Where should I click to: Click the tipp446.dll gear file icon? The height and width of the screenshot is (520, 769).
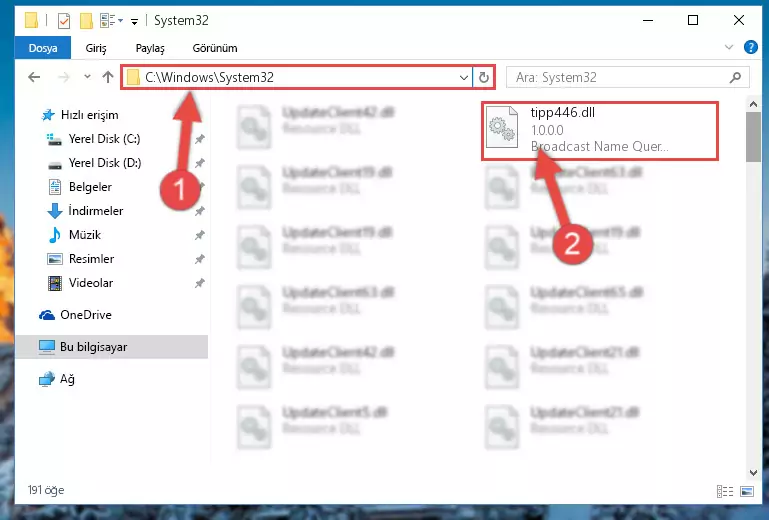[x=502, y=127]
